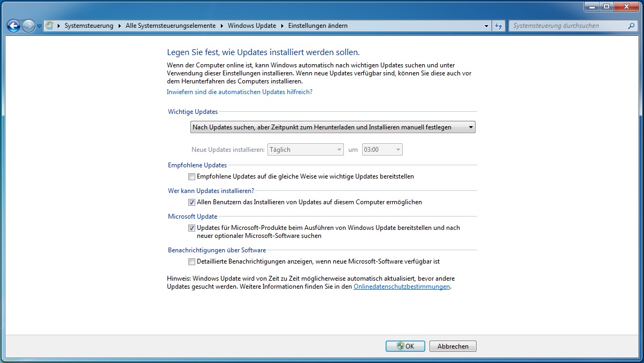Viewport: 644px width, 363px height.
Task: Uncheck Allen Benutzern das Installieren ermöglichen
Action: click(191, 202)
